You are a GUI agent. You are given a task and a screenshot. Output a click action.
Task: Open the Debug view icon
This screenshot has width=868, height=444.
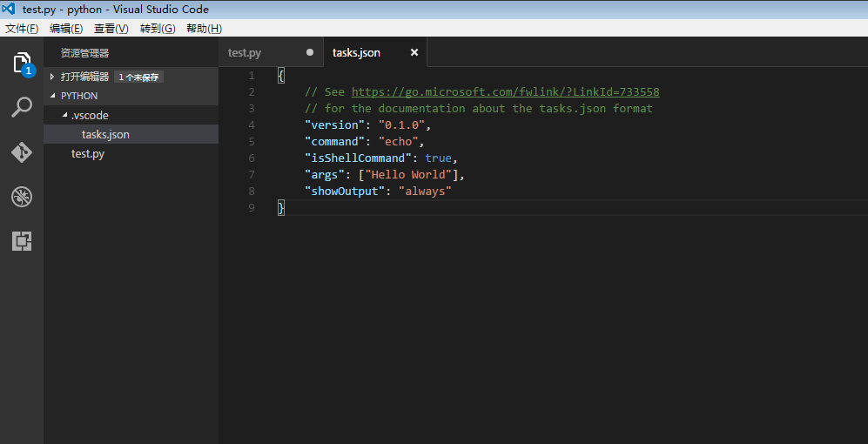22,197
